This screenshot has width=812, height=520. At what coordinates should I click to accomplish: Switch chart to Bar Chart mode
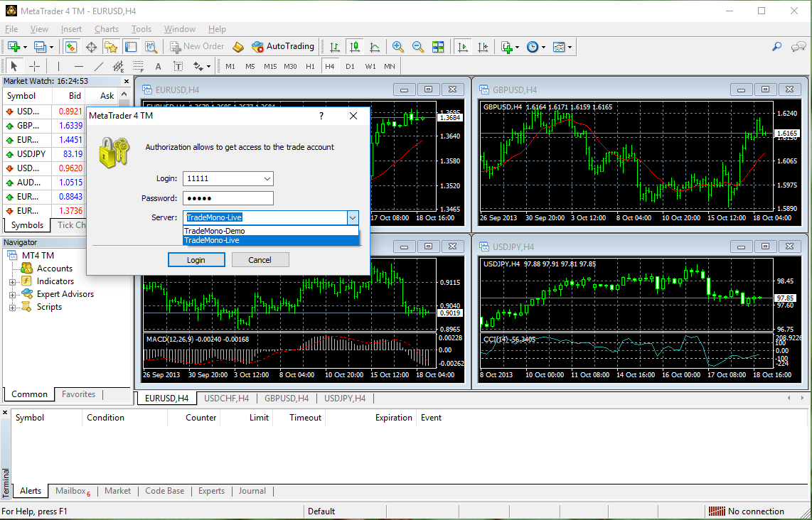coord(335,47)
